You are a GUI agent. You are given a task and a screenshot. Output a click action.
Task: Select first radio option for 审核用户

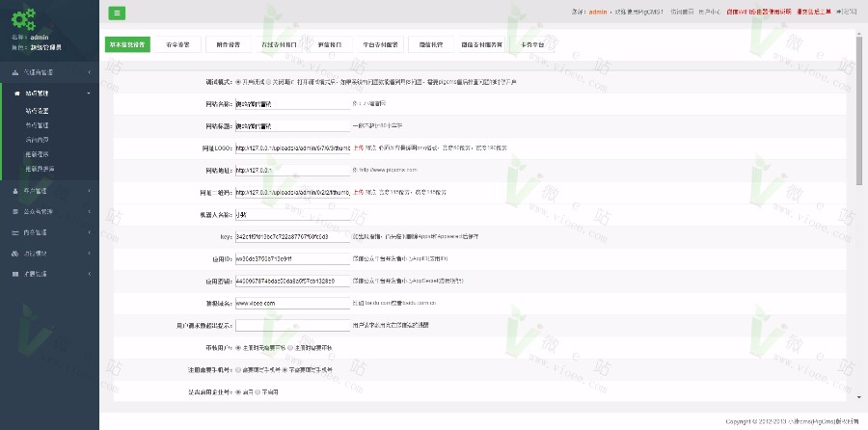238,348
